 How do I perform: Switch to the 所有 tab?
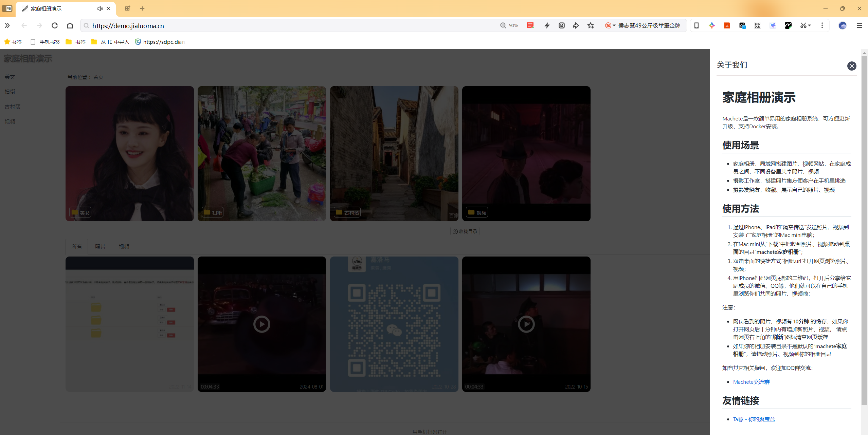click(x=76, y=246)
